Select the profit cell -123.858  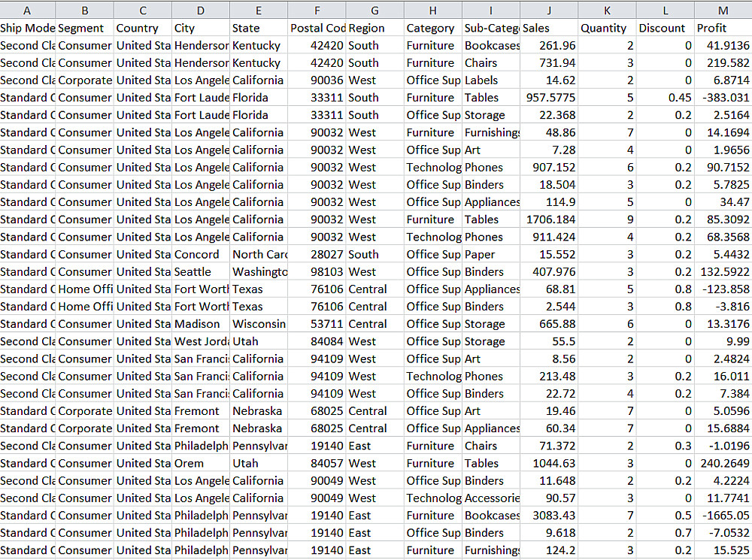pos(723,289)
